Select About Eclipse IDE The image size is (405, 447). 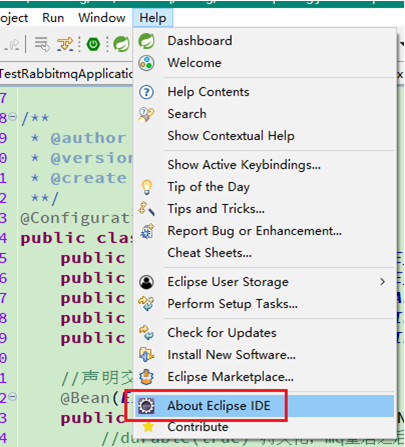219,406
